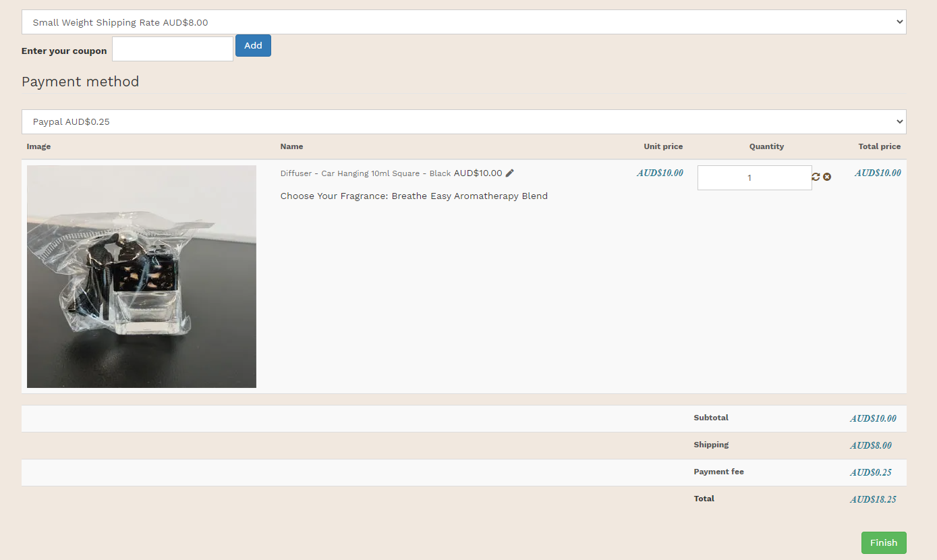Click the 'Choose Your Fragrance: Breathe Easy' text

(414, 196)
